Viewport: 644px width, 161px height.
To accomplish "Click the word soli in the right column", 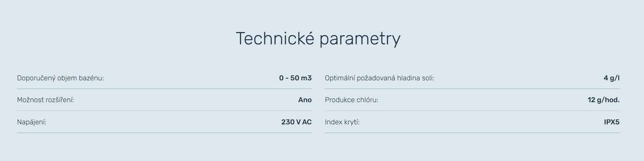I will (428, 78).
